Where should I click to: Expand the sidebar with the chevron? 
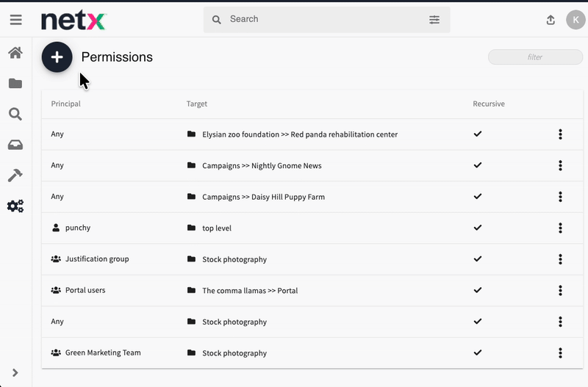(x=15, y=373)
